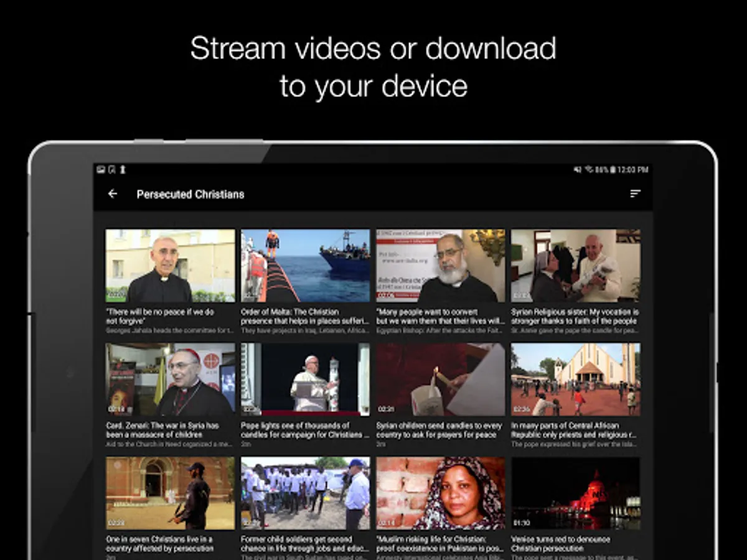Open Cardinal Zenari video thumbnail
The image size is (747, 560).
170,380
